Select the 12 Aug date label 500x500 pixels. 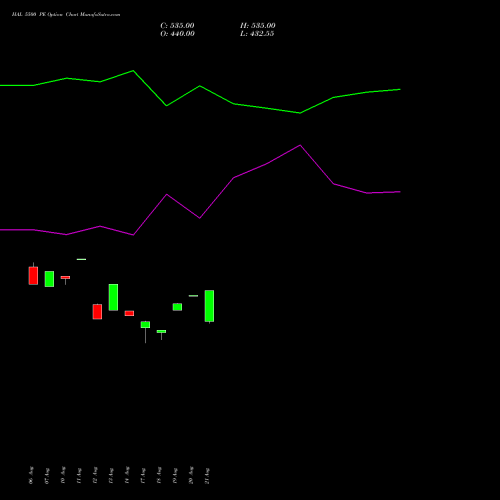[x=95, y=475]
